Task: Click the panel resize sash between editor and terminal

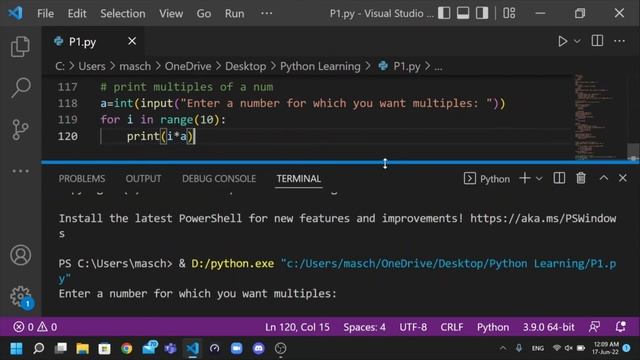Action: [x=340, y=162]
